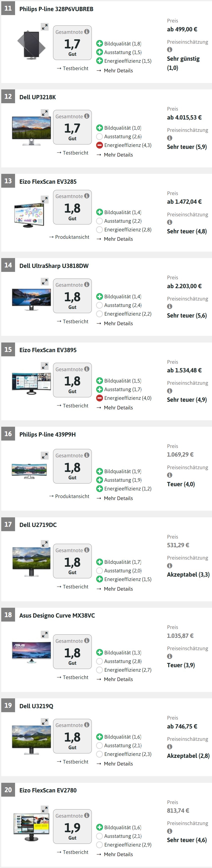Open Testbericht for Dell UltraSharp U3818DW
This screenshot has width=212, height=868.
(75, 322)
